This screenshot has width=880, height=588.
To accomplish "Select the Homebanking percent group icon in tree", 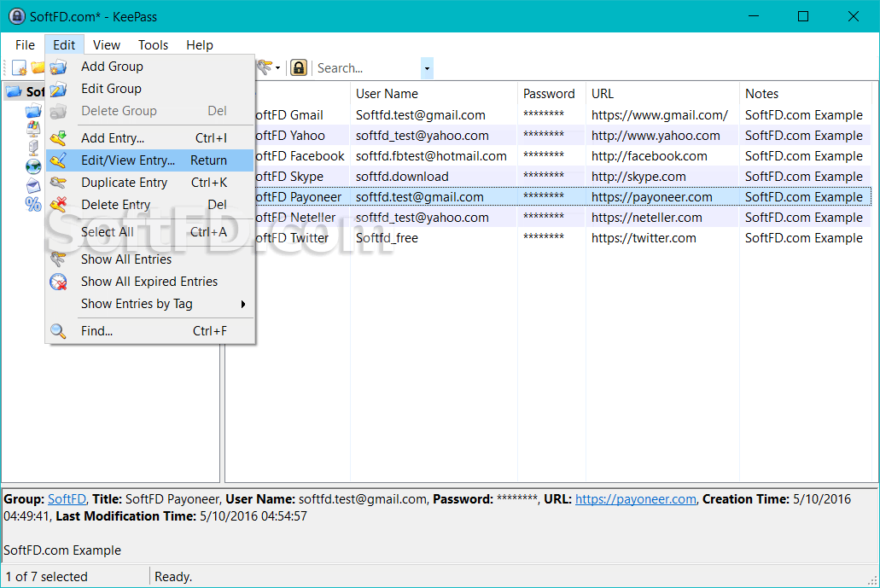I will coord(33,204).
